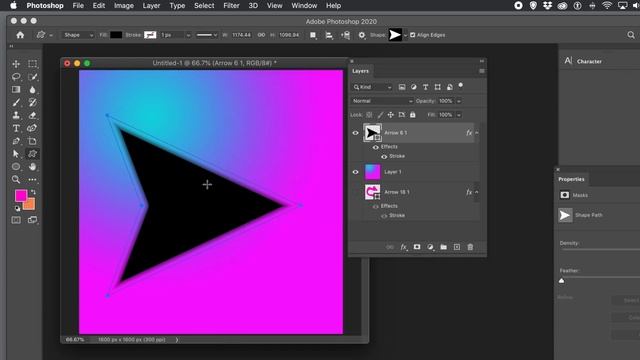Click the search icon at top right
The image size is (640, 360).
631,36
